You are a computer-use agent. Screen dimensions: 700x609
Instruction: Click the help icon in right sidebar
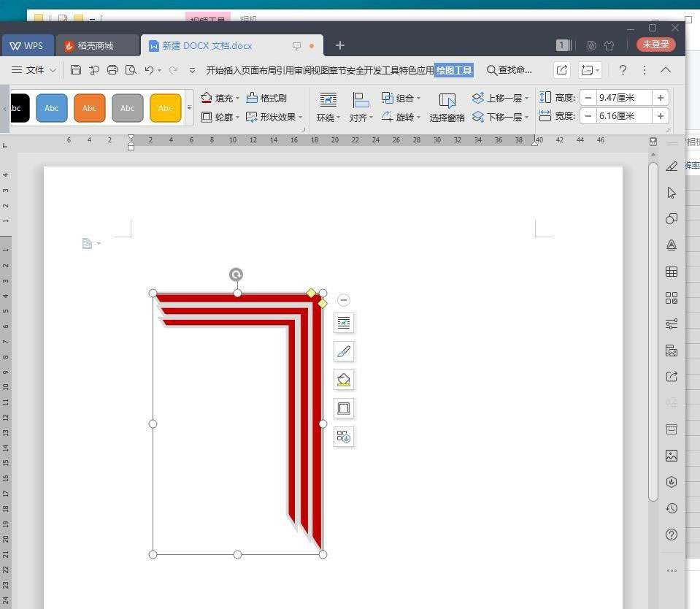pyautogui.click(x=672, y=535)
